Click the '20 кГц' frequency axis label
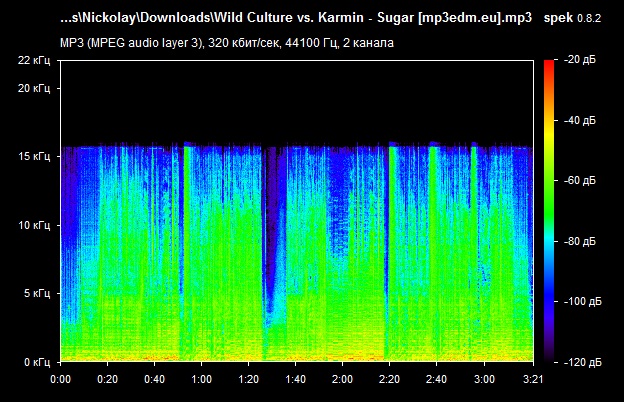The image size is (624, 402). 34,88
